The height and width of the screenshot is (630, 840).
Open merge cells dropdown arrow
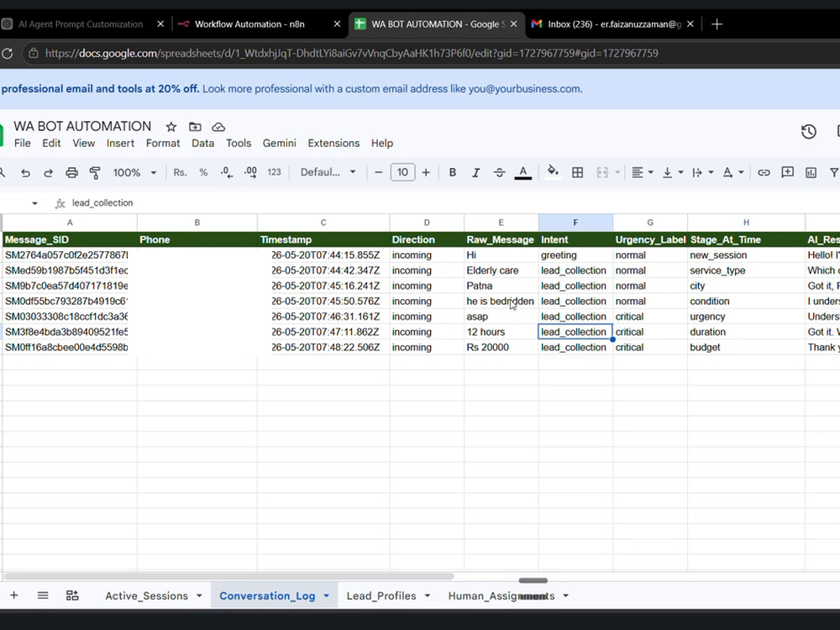pyautogui.click(x=617, y=172)
